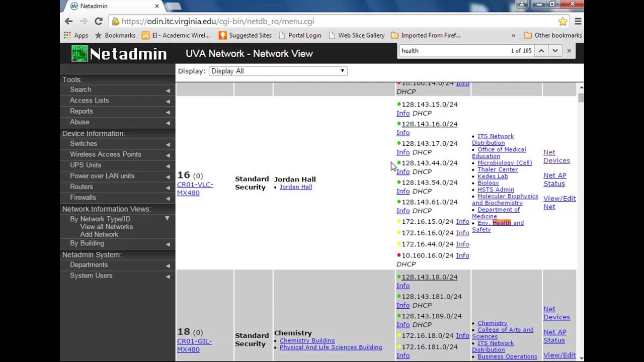Close the find bar
Viewport: 644px width, 362px height.
(569, 51)
